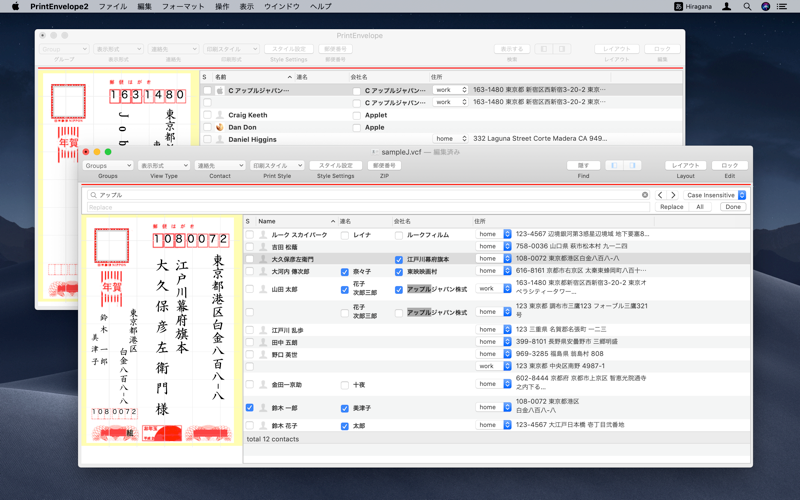Uncheck 連名 checkbox for 奈々子
800x500 pixels.
(x=345, y=272)
